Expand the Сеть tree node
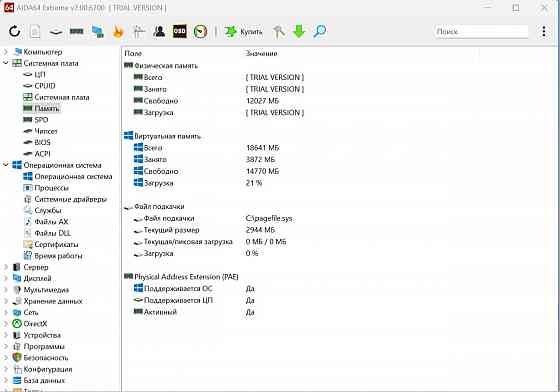560x392 pixels. [x=6, y=312]
